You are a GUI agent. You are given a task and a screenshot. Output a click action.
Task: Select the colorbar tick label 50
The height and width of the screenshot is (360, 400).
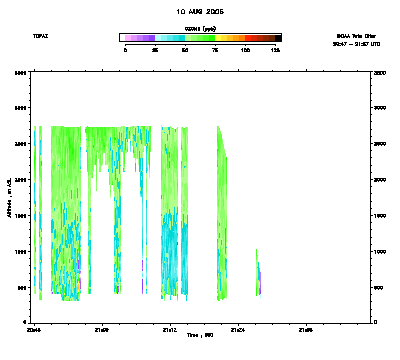coord(185,50)
